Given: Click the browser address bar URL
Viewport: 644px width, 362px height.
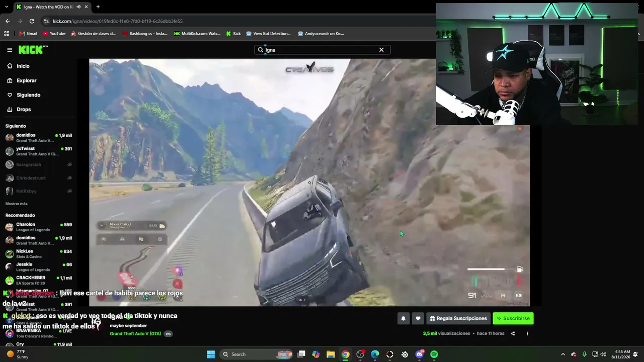Looking at the screenshot, I should [x=118, y=21].
